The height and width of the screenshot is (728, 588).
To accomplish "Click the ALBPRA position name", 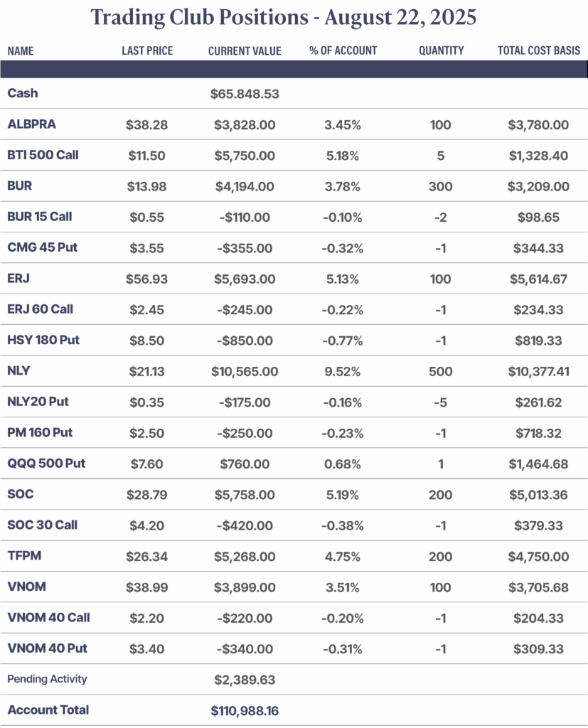I will (x=31, y=124).
